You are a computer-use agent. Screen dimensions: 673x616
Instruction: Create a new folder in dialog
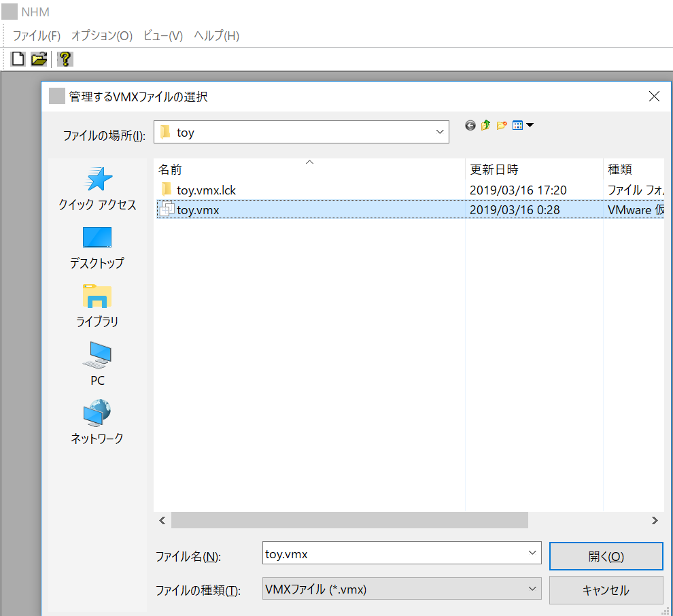[x=501, y=125]
